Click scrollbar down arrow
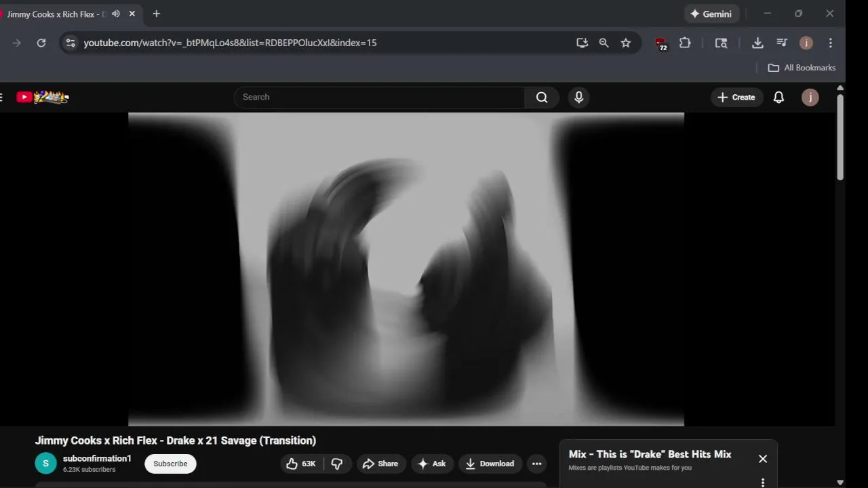Image resolution: width=868 pixels, height=488 pixels. [840, 483]
